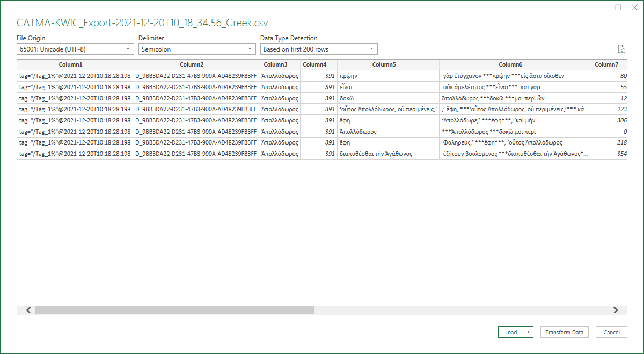Select the Column4 header
The image size is (644, 354).
316,64
